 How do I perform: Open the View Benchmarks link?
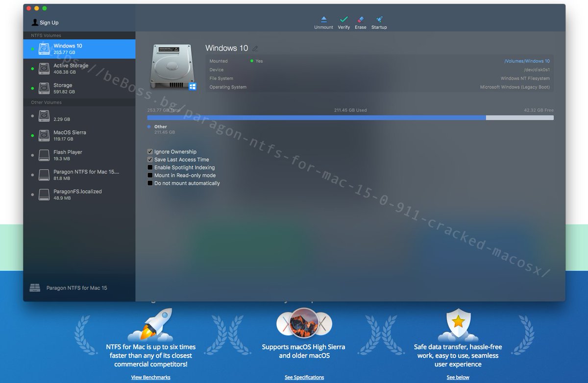(x=151, y=377)
